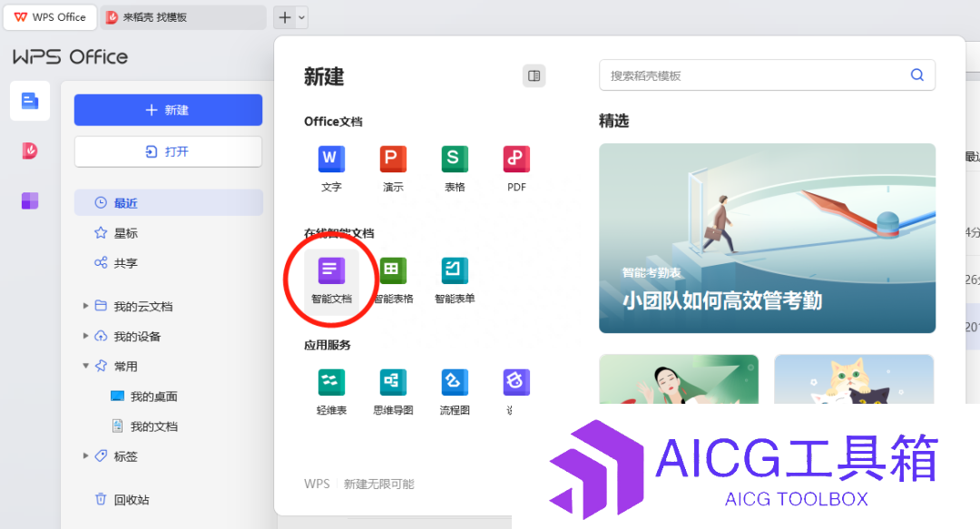The width and height of the screenshot is (980, 529).
Task: Open the template card showing a woman illustration
Action: pos(679,379)
